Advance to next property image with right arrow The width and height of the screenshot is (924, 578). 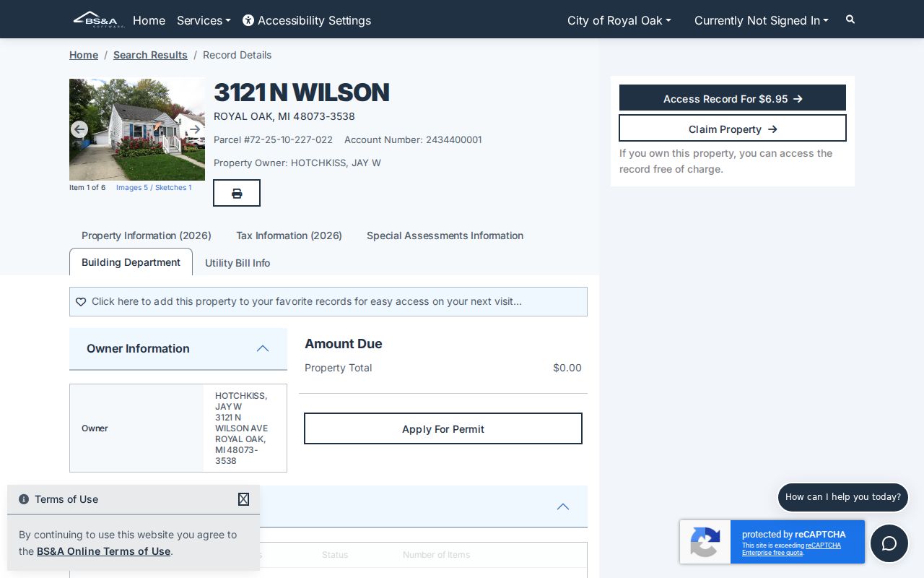pyautogui.click(x=195, y=129)
